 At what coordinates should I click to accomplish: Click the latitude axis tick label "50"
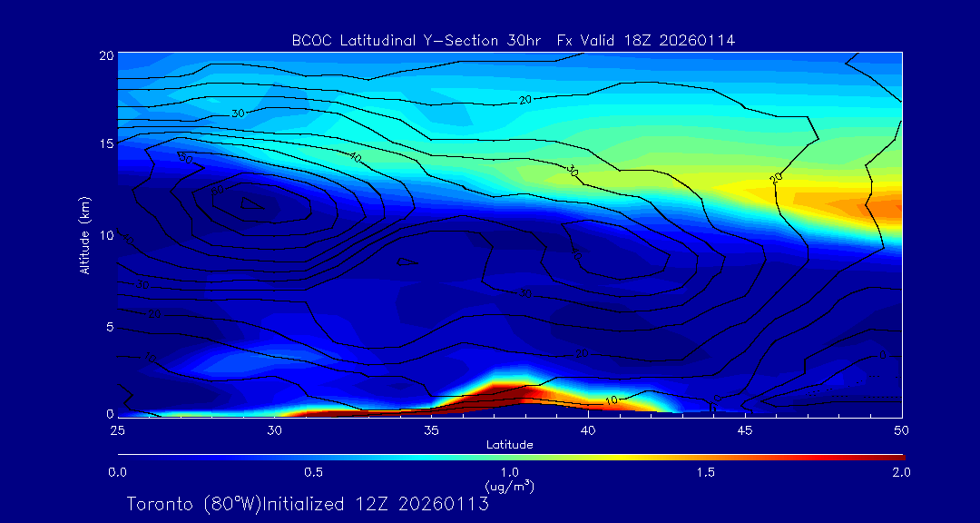[902, 430]
